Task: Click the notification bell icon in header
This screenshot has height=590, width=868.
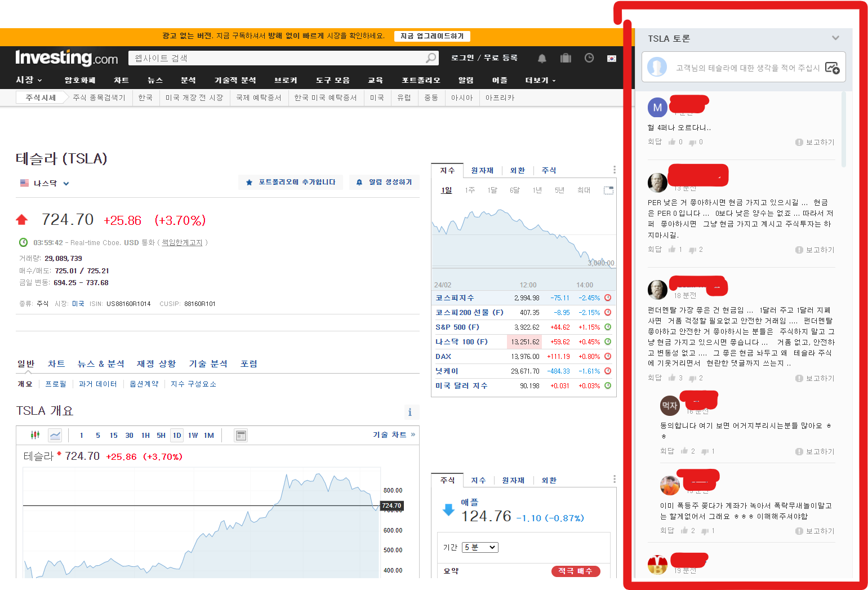Action: point(542,58)
